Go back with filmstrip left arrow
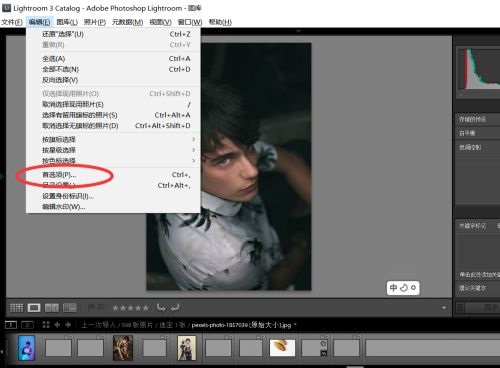 (x=57, y=325)
